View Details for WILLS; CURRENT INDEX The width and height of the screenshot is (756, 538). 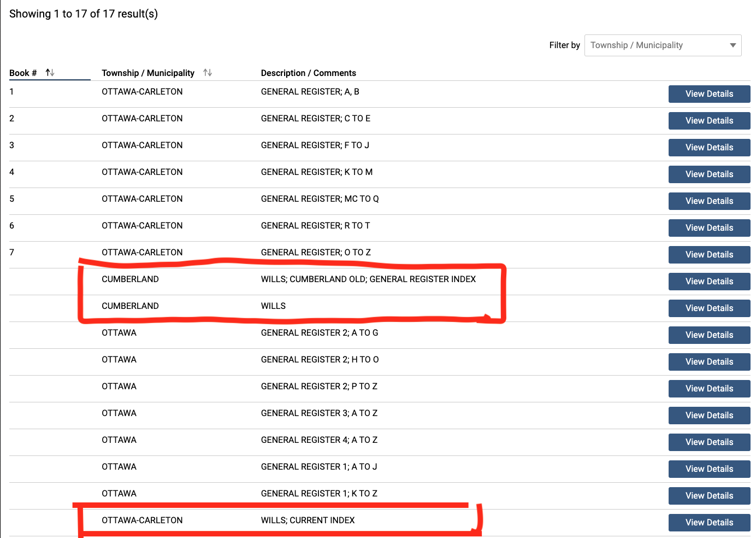[709, 523]
